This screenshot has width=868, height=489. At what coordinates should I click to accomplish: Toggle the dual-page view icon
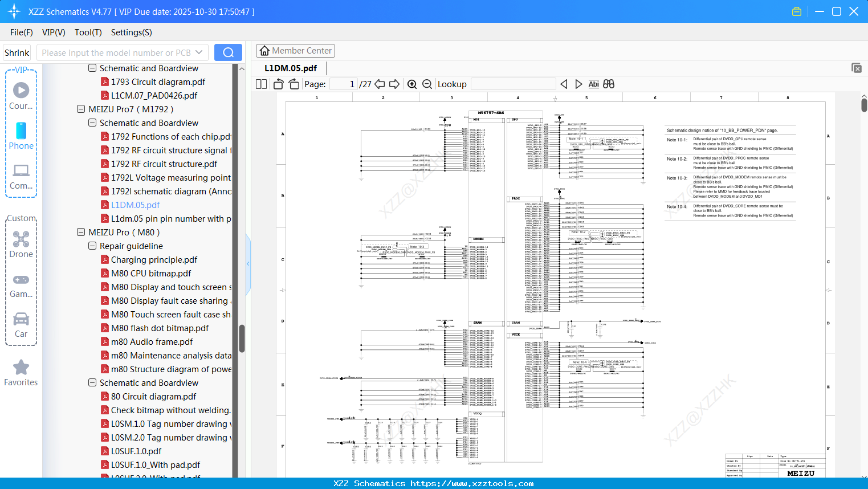tap(261, 84)
